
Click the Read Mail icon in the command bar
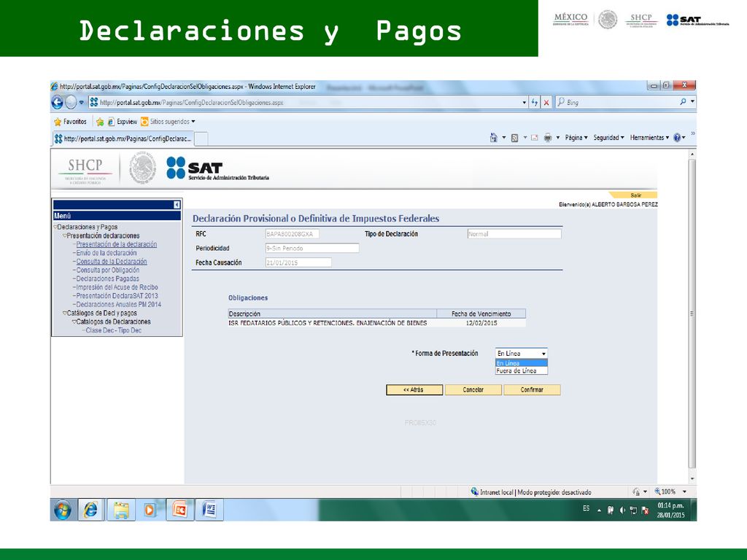tap(535, 138)
